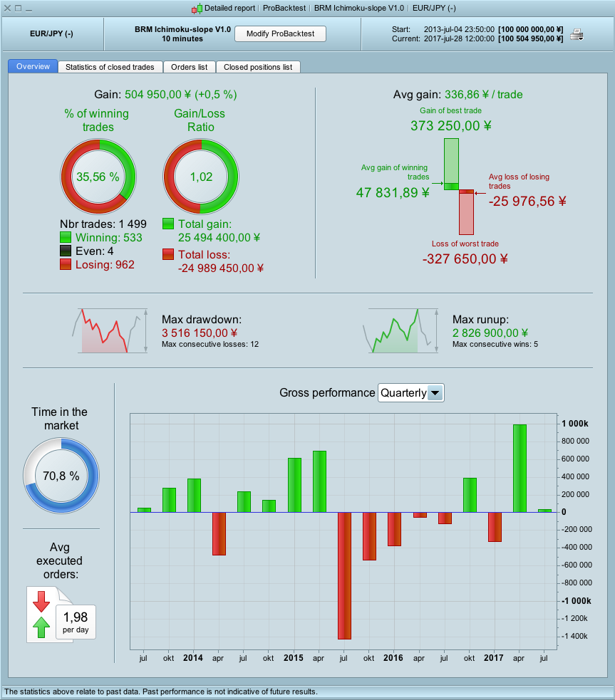Click the largest red bar in chart
Image resolution: width=615 pixels, height=700 pixels.
(x=344, y=575)
